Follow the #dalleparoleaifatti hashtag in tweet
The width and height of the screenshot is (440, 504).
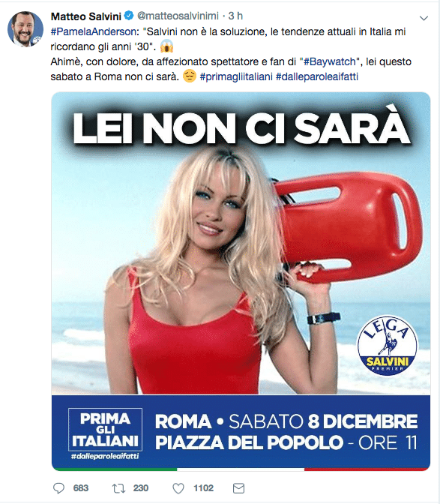(x=317, y=76)
